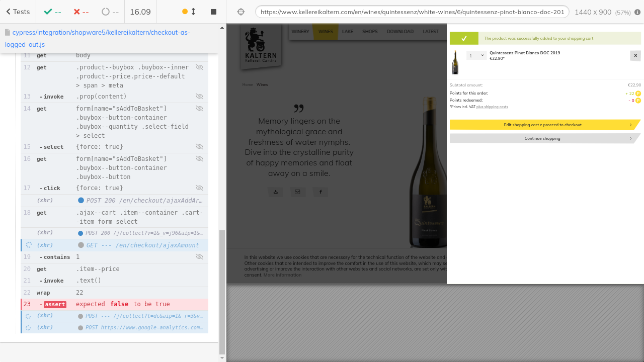Stop the running Cypress test
This screenshot has height=362, width=644.
coord(213,12)
